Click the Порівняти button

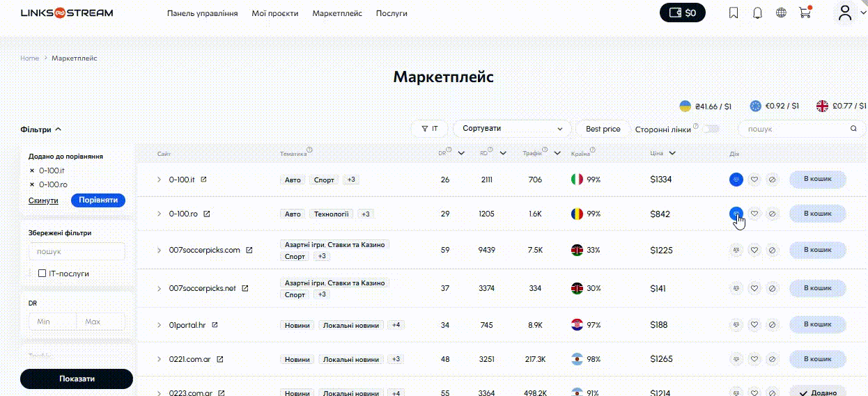98,200
